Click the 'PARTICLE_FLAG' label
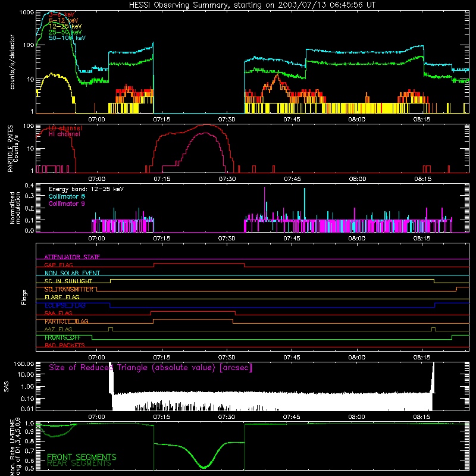The height and width of the screenshot is (476, 476). click(67, 321)
